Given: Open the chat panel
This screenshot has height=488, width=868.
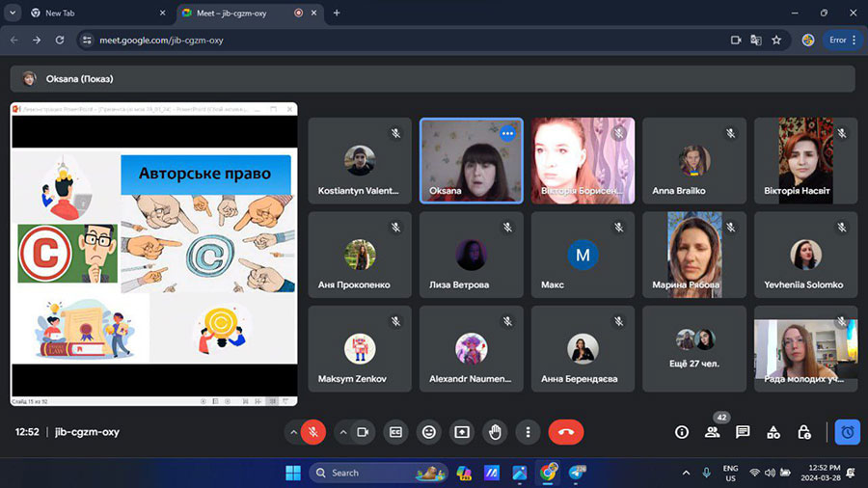Looking at the screenshot, I should coord(743,432).
